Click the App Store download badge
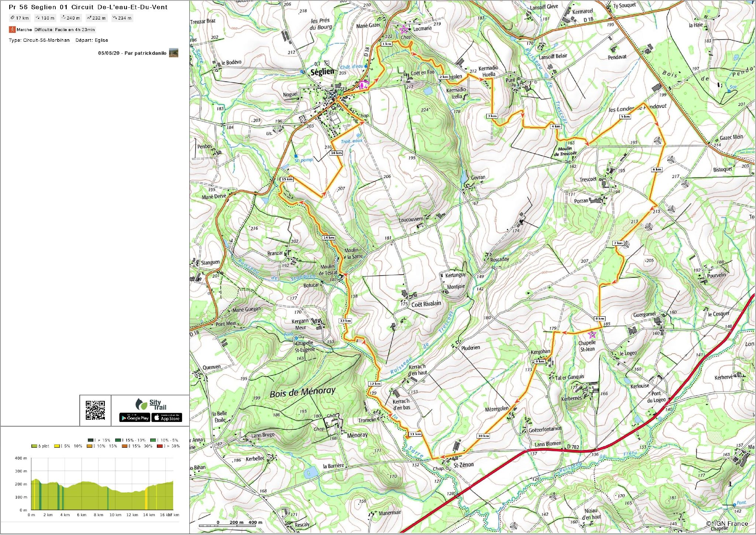 [x=167, y=418]
